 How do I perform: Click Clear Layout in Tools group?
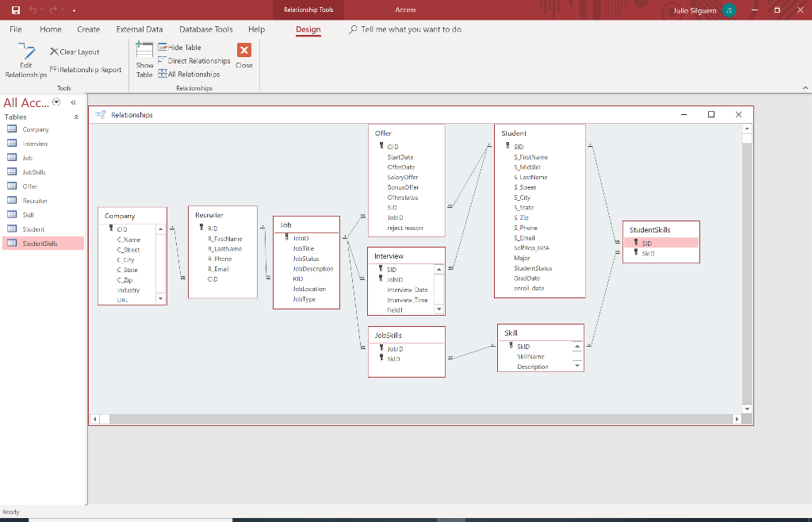[x=75, y=52]
